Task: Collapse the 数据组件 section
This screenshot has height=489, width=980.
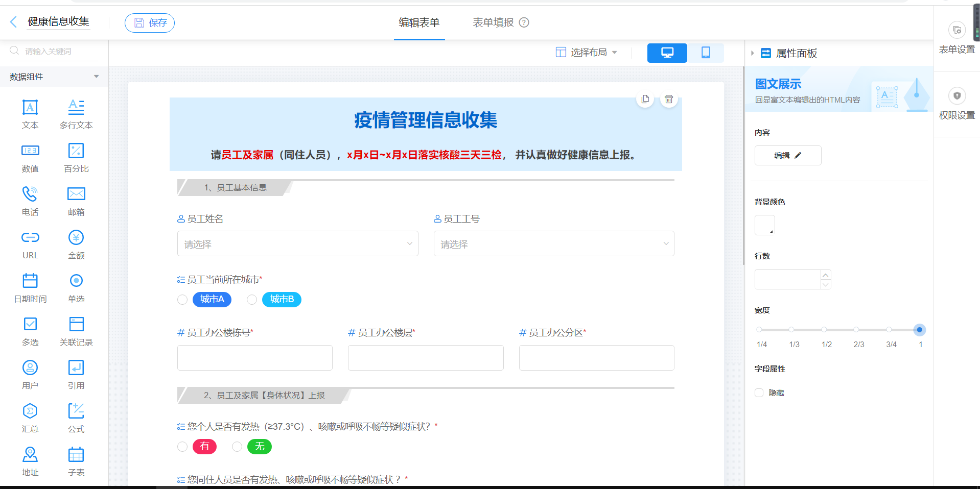Action: coord(96,77)
